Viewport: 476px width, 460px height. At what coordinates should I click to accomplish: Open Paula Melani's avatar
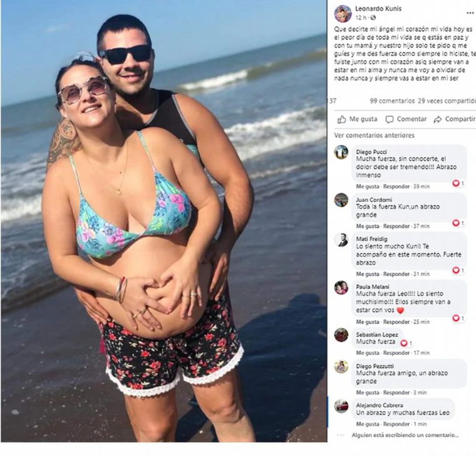(341, 287)
